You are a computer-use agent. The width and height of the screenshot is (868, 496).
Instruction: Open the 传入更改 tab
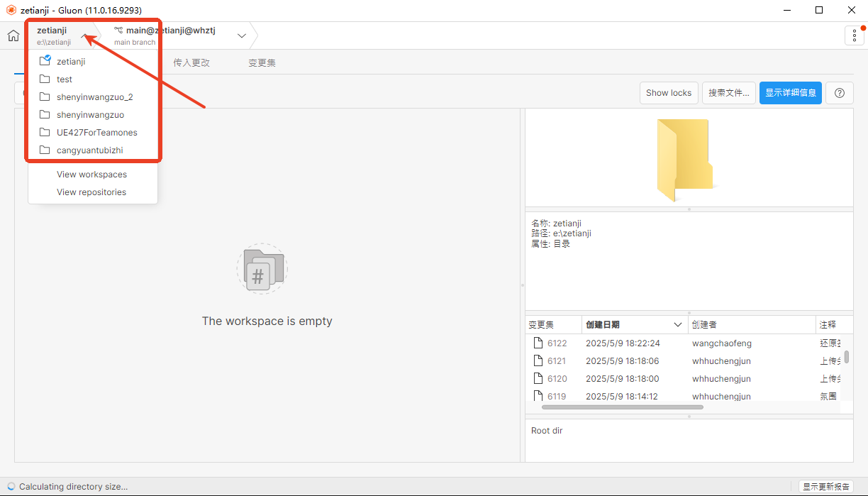click(x=191, y=62)
